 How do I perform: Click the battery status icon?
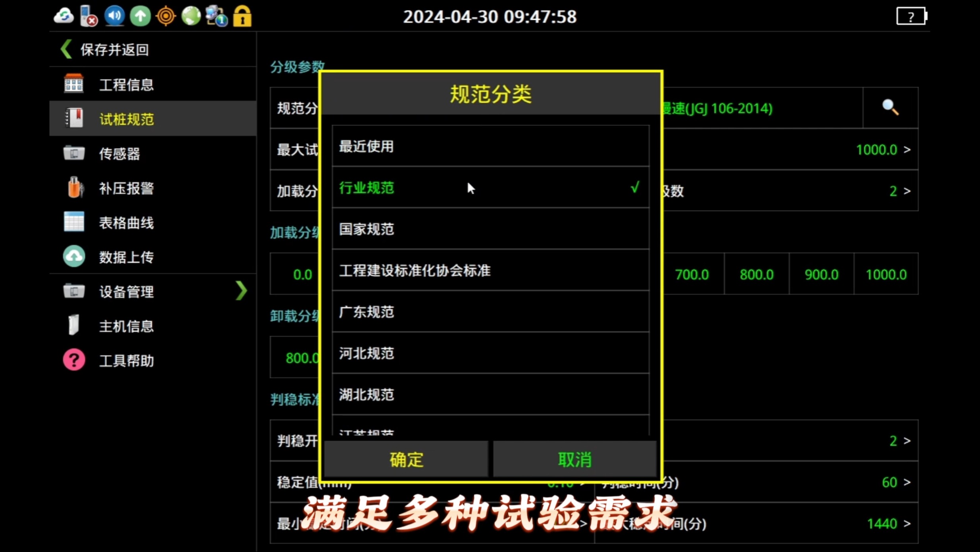point(911,17)
